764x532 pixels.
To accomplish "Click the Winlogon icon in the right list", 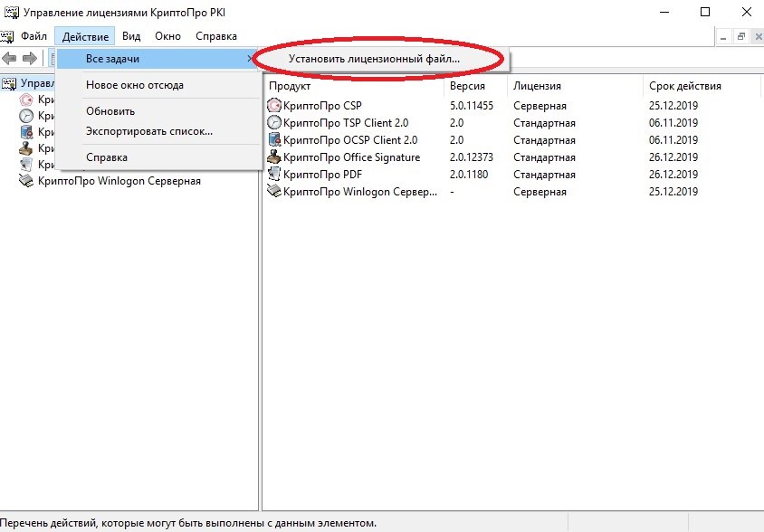I will point(274,191).
